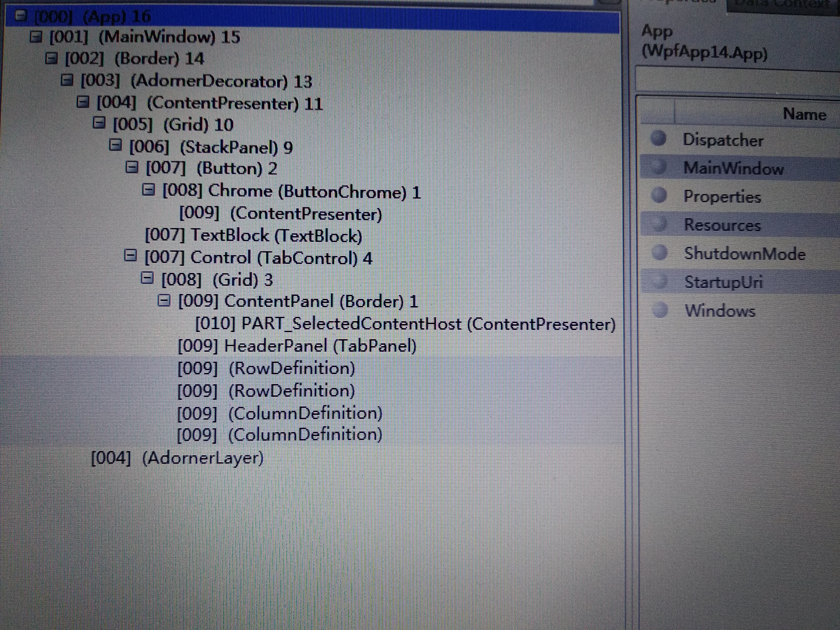Image resolution: width=840 pixels, height=630 pixels.
Task: Click the circle icon beside Windows row
Action: pos(661,310)
